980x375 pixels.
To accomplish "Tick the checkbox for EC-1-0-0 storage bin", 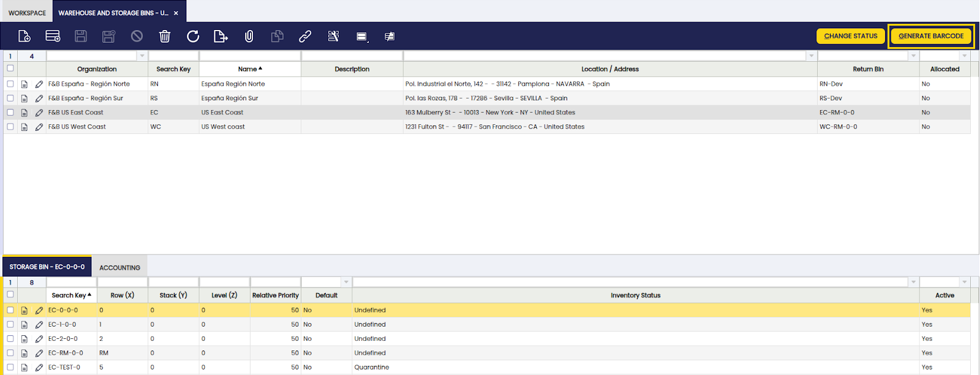I will 10,324.
